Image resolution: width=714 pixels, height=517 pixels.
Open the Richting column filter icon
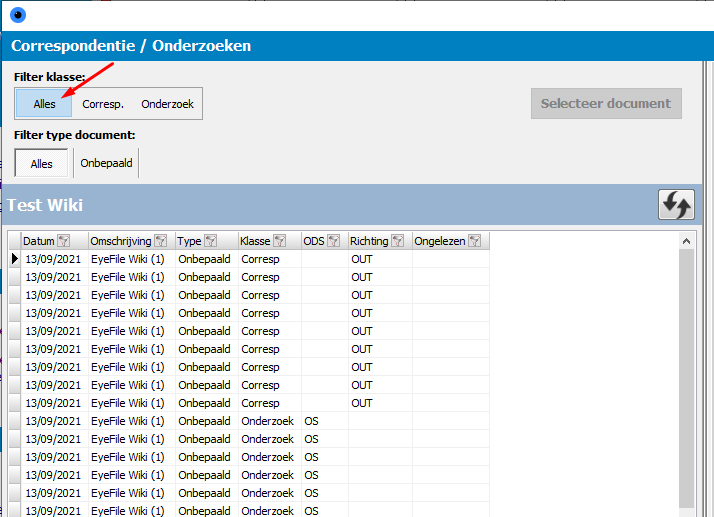(398, 241)
